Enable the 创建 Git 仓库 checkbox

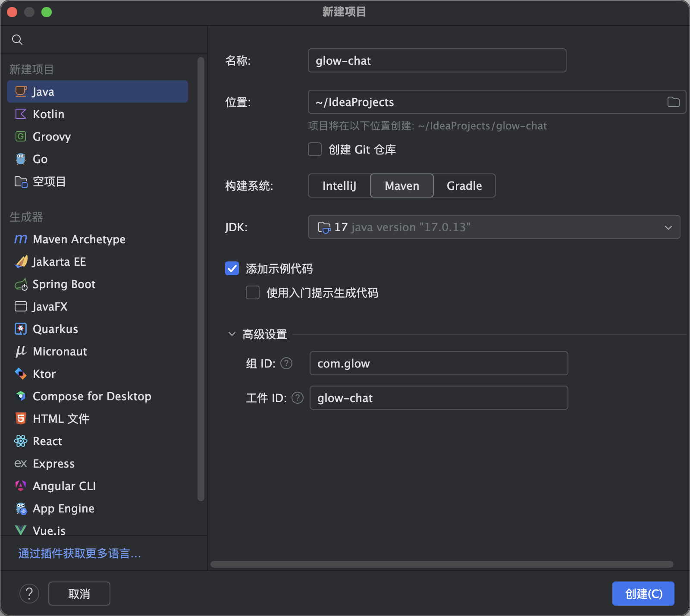(x=315, y=149)
